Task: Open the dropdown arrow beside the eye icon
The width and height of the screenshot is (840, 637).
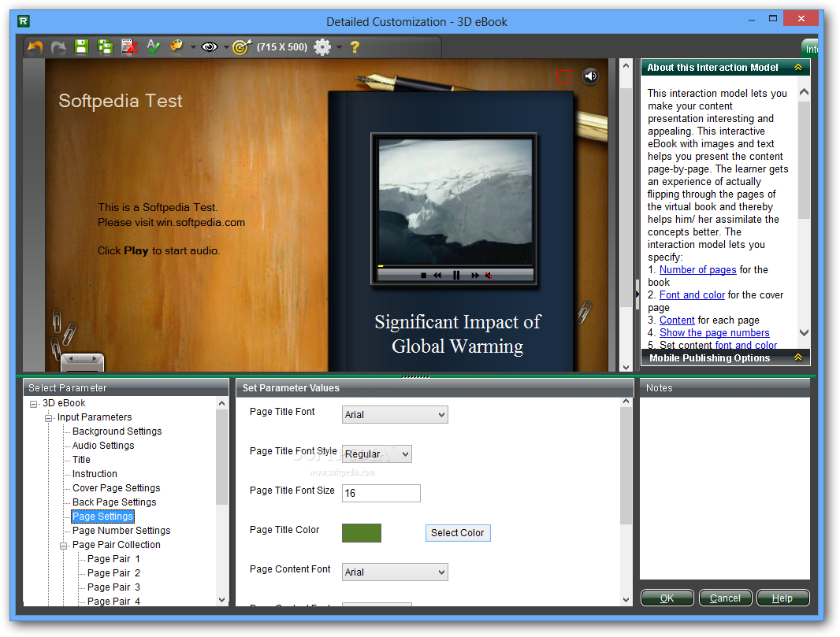Action: [x=226, y=47]
